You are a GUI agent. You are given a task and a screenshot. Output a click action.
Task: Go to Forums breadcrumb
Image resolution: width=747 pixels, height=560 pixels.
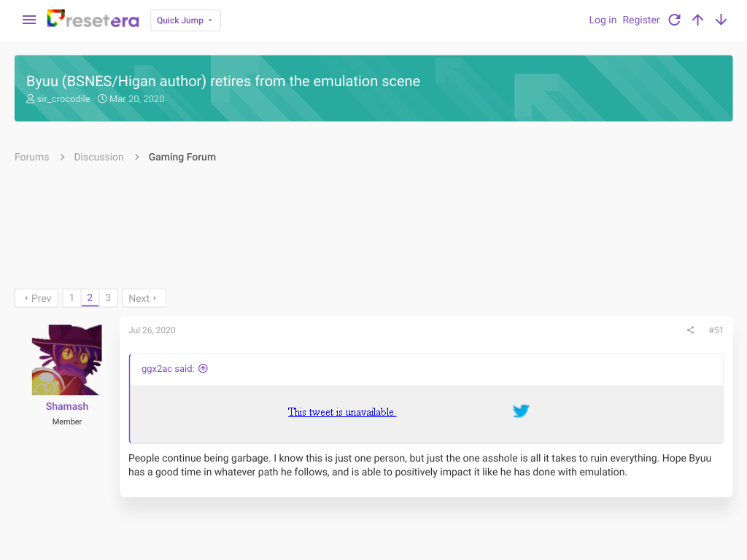tap(32, 157)
